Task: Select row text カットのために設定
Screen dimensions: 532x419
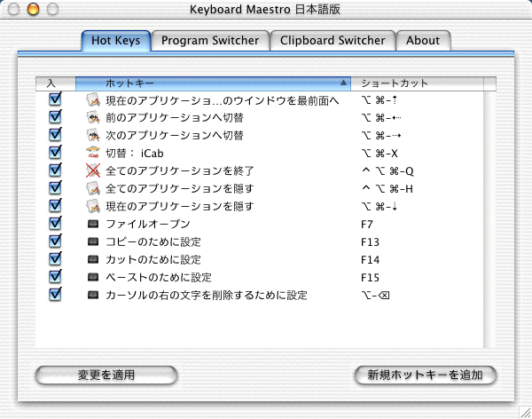Action: 153,259
